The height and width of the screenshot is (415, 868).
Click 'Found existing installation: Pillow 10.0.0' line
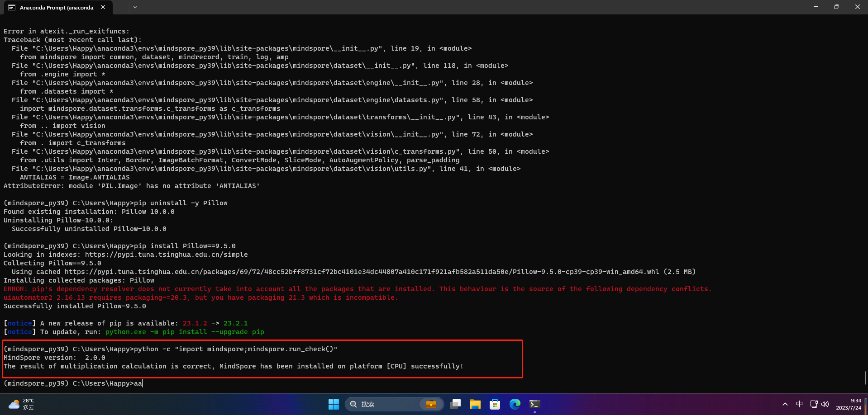point(89,212)
